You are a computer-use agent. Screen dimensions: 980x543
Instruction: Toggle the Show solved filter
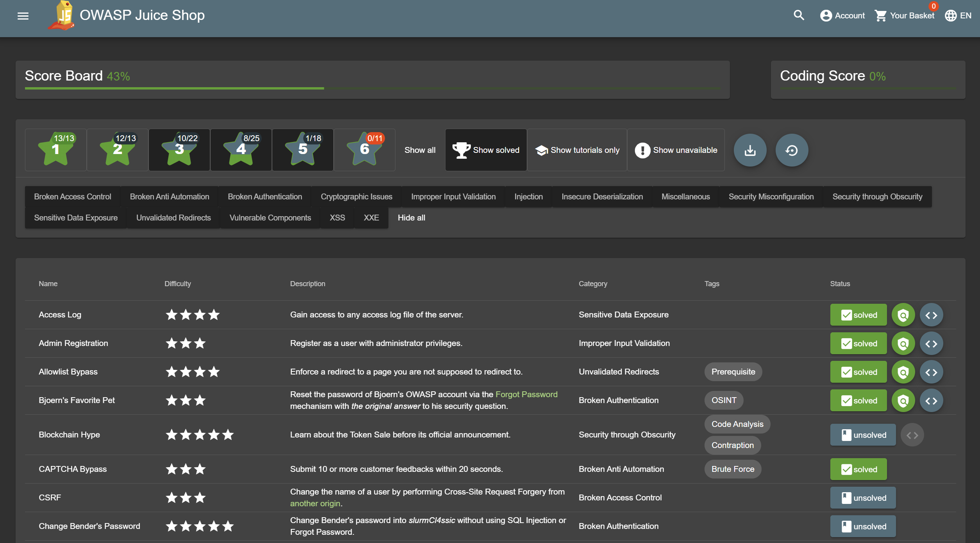[x=486, y=150]
